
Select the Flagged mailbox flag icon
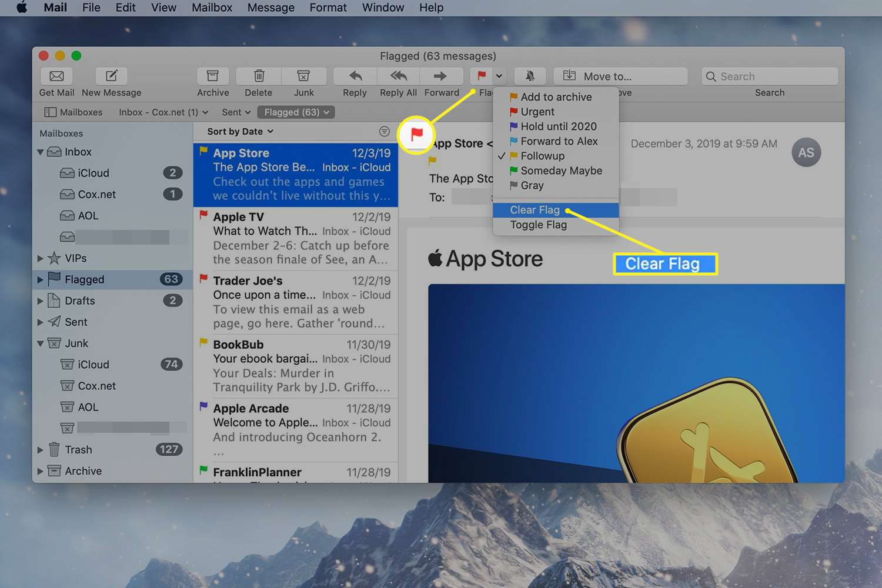54,279
